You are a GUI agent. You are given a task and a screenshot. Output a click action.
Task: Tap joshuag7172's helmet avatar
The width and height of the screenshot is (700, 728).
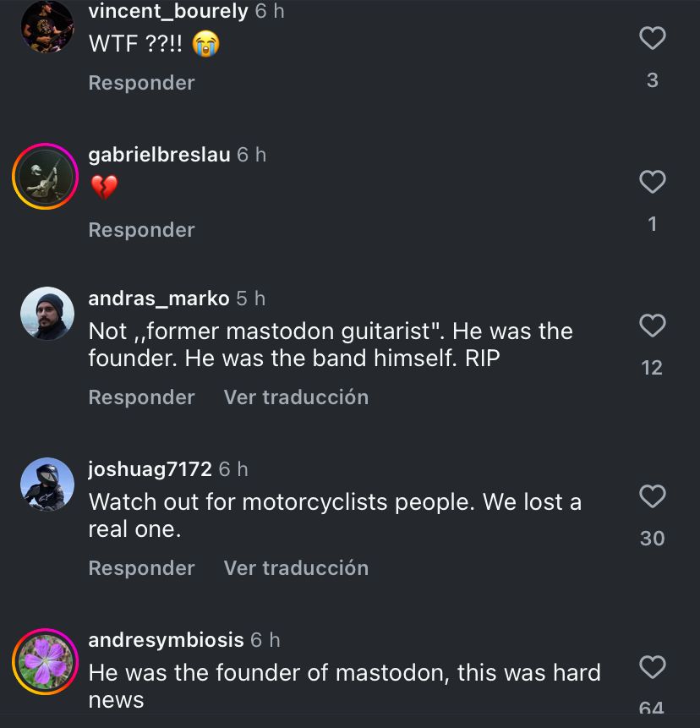pos(46,484)
